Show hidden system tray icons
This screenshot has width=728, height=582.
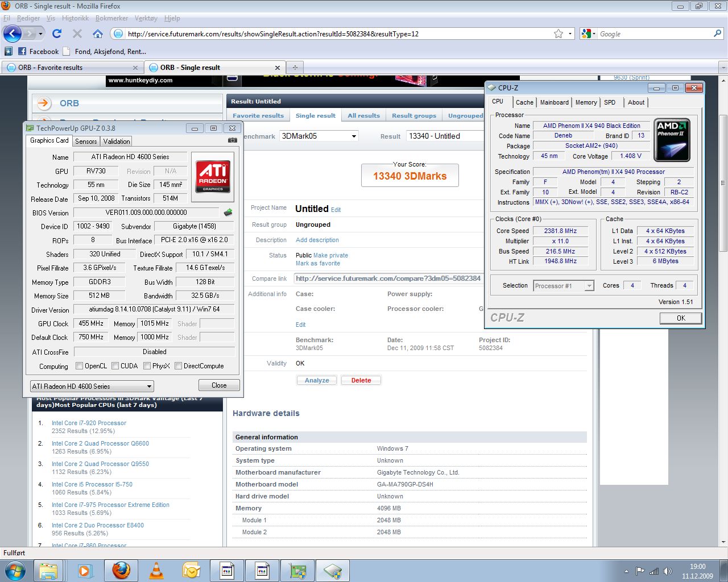tap(626, 571)
